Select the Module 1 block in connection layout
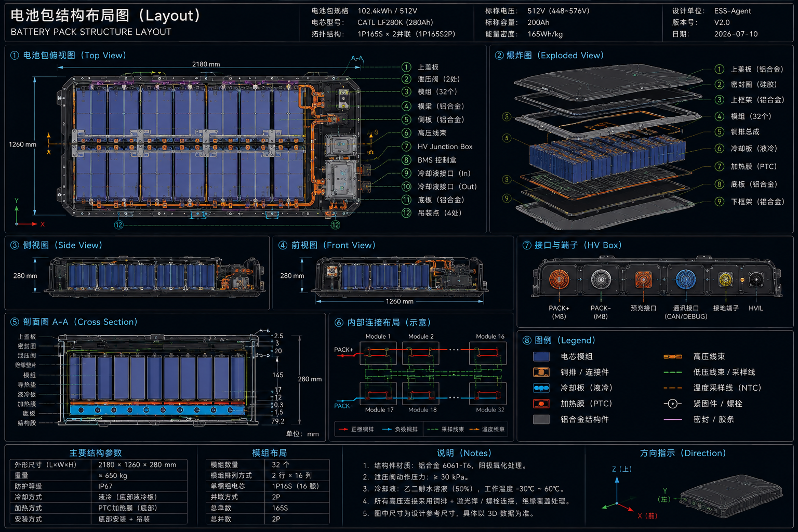The width and height of the screenshot is (798, 532). 378,353
